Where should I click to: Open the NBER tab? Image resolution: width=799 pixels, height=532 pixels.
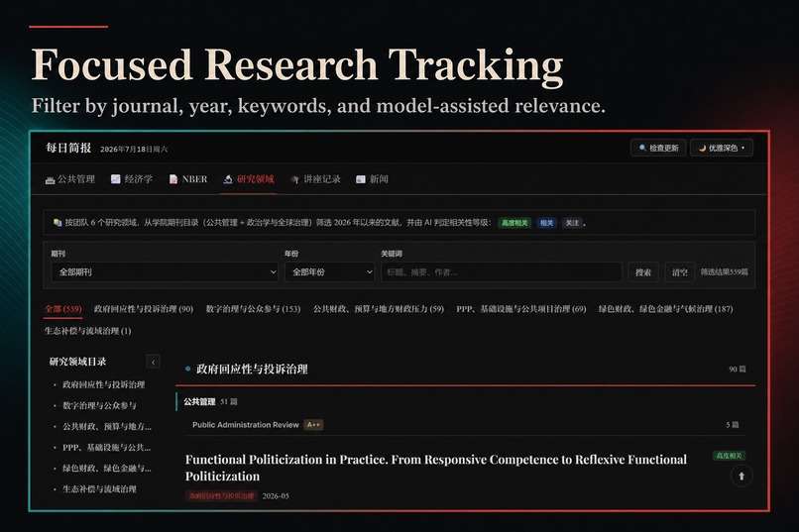click(188, 179)
